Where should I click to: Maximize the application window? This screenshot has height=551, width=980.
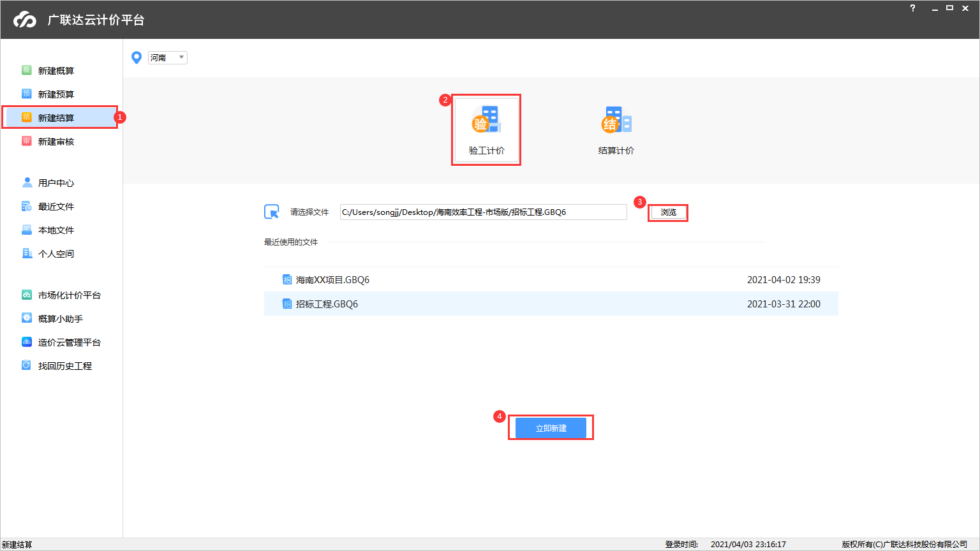click(949, 8)
